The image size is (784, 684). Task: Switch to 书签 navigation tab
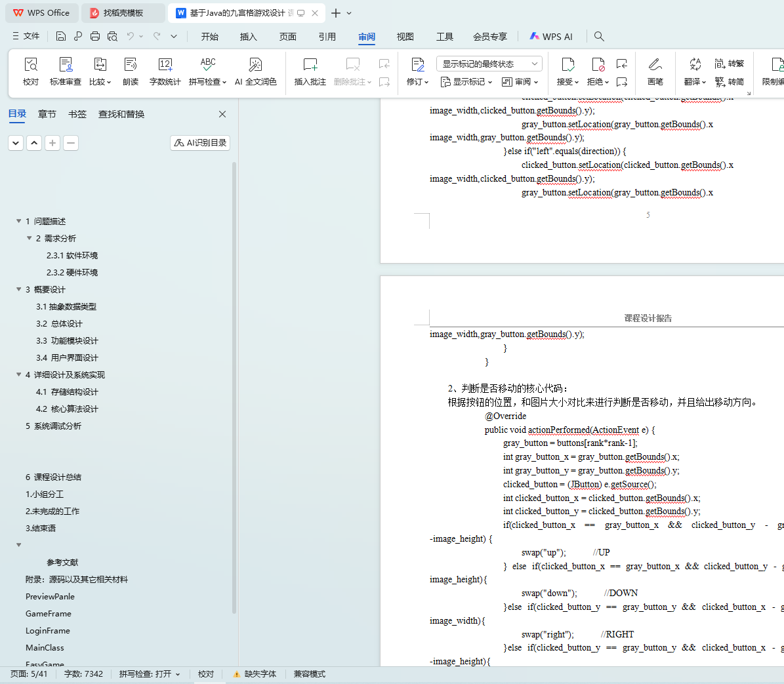77,114
